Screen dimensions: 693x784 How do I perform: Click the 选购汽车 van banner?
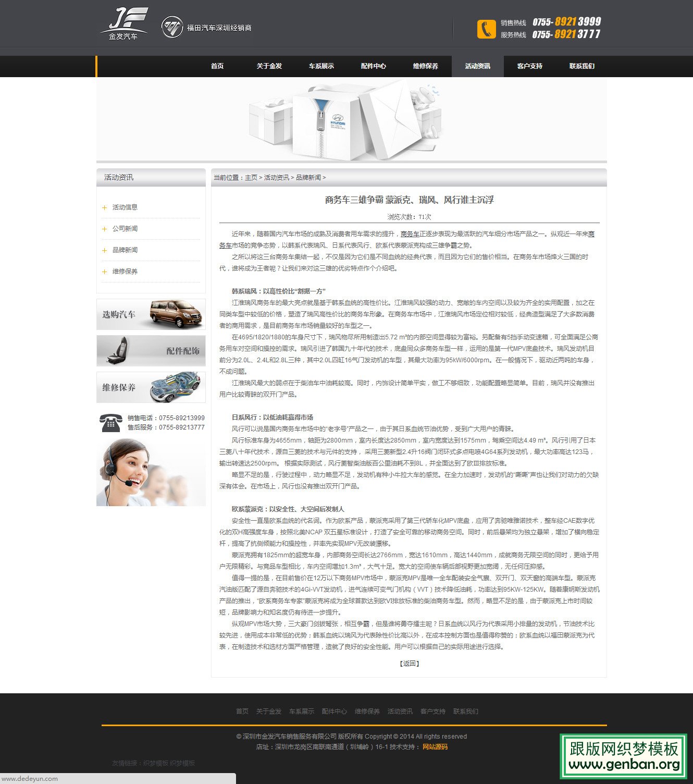(x=151, y=314)
